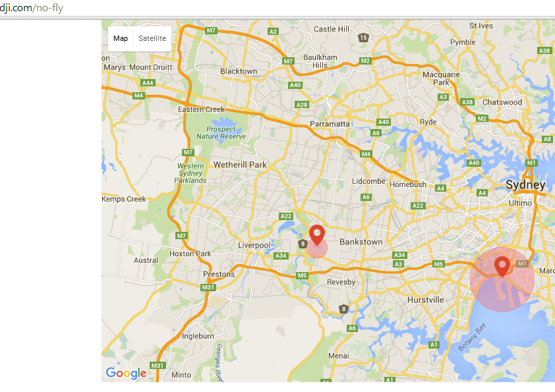Viewport: 555px width, 392px height.
Task: Click the Google logo on the map
Action: tap(127, 373)
